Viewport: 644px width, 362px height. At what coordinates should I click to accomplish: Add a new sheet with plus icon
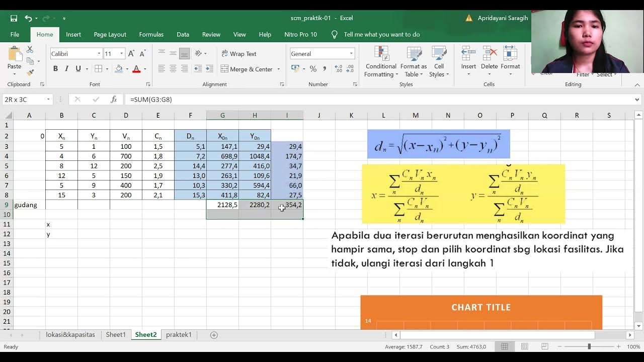214,335
